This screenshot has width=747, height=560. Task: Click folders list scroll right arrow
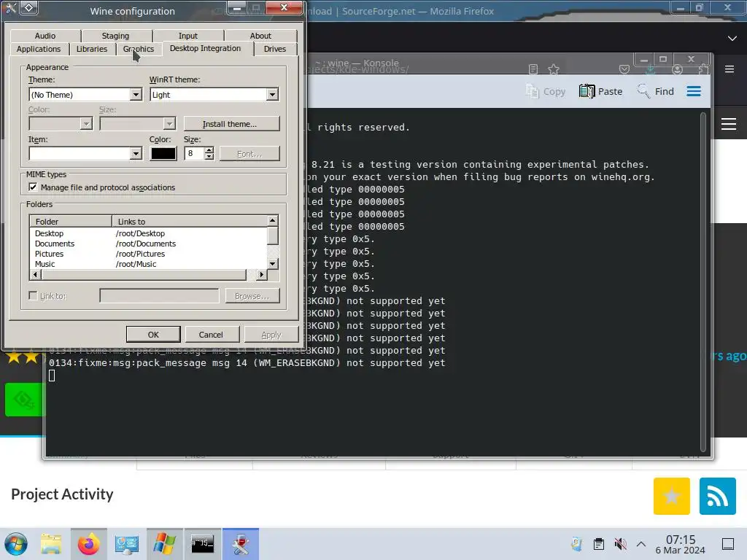click(x=262, y=275)
